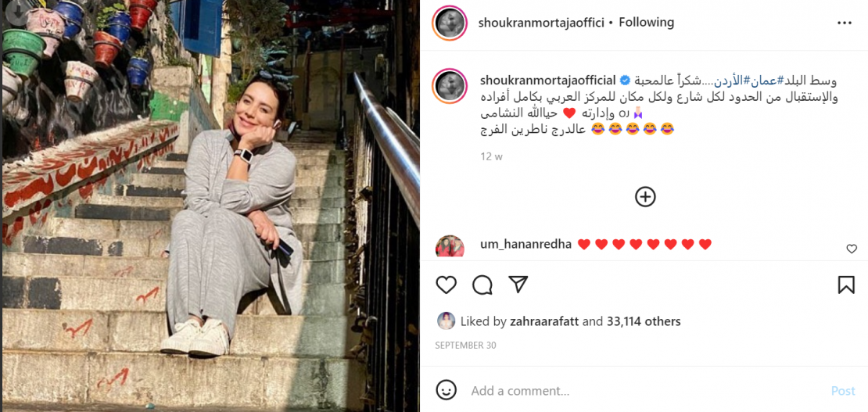Load more comments plus button
Image resolution: width=868 pixels, height=412 pixels.
pos(645,196)
